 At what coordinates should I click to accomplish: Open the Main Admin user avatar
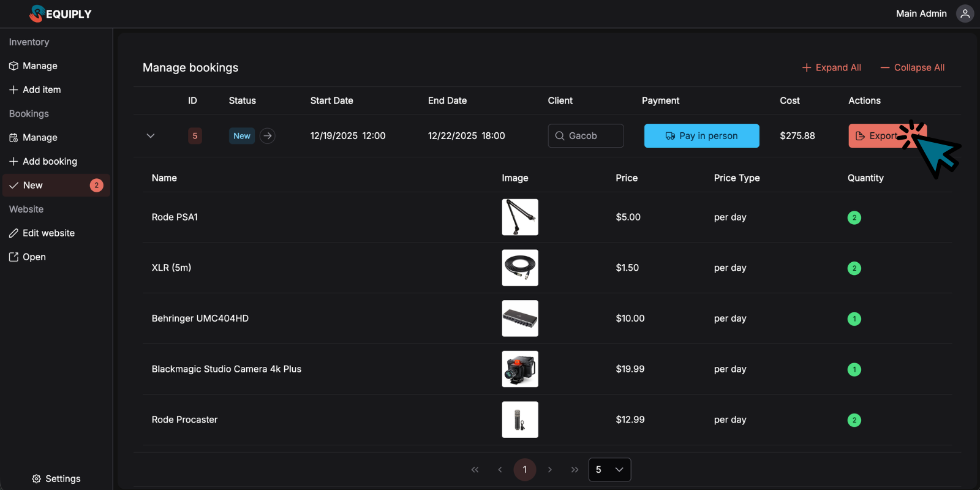click(x=965, y=13)
